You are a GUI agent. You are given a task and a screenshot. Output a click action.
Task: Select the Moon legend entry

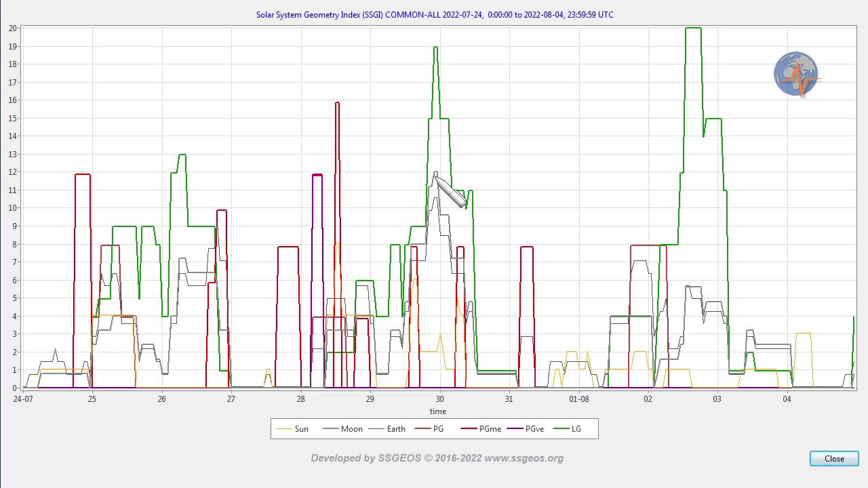(x=342, y=428)
